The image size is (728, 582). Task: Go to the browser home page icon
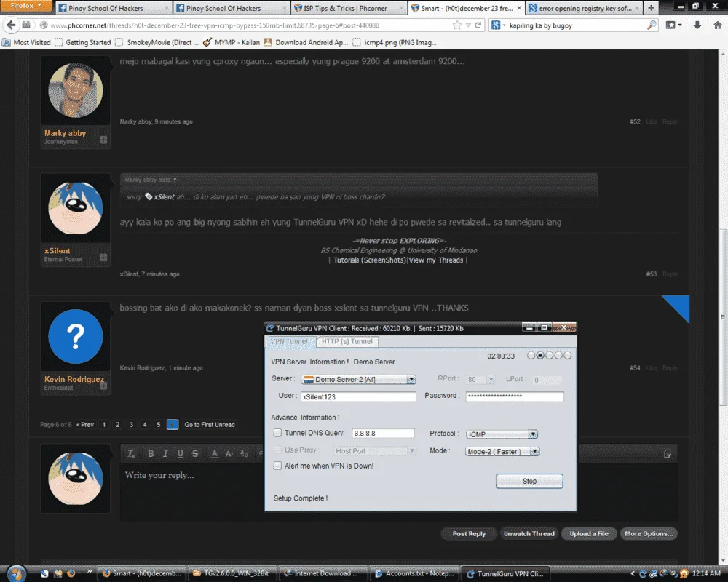click(717, 25)
